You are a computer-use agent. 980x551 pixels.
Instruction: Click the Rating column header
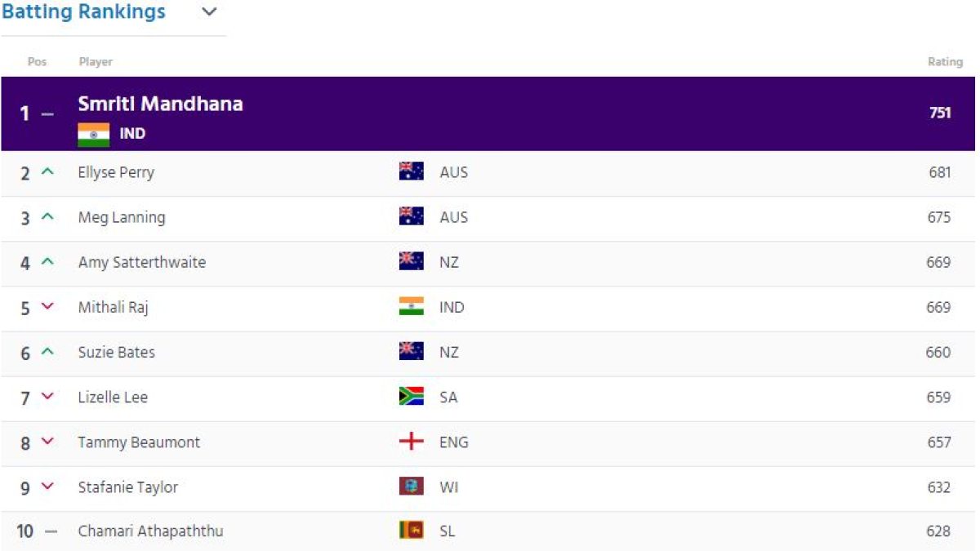945,62
